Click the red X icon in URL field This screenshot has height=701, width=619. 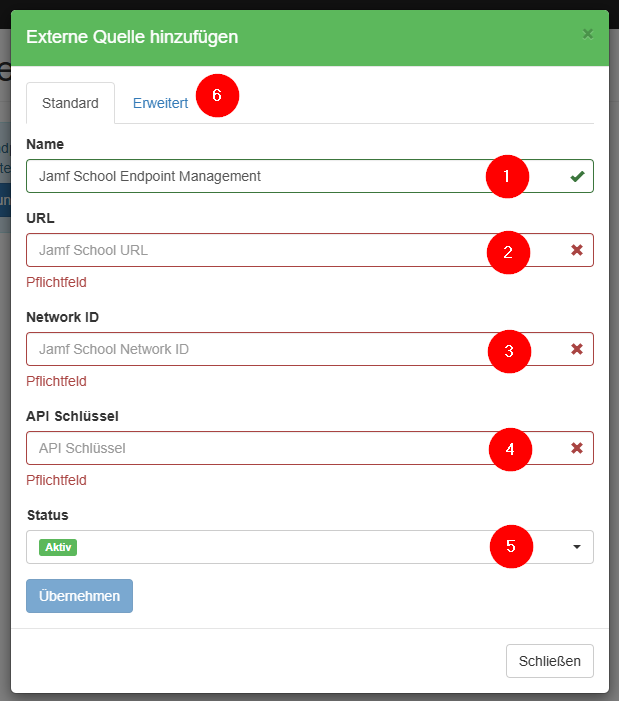[577, 250]
